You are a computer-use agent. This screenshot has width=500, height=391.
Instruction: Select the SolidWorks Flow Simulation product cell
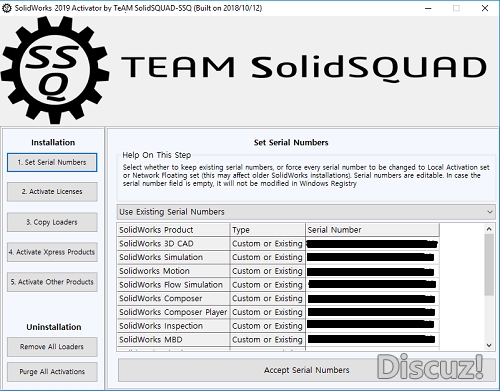tap(173, 285)
